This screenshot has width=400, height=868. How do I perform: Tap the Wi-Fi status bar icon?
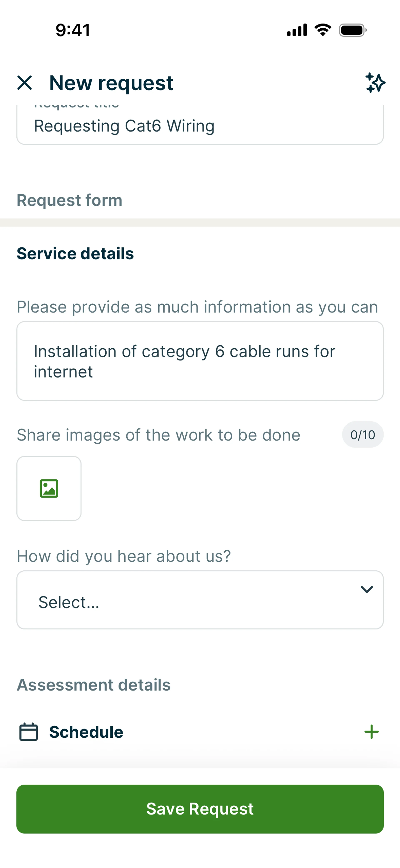(x=322, y=30)
